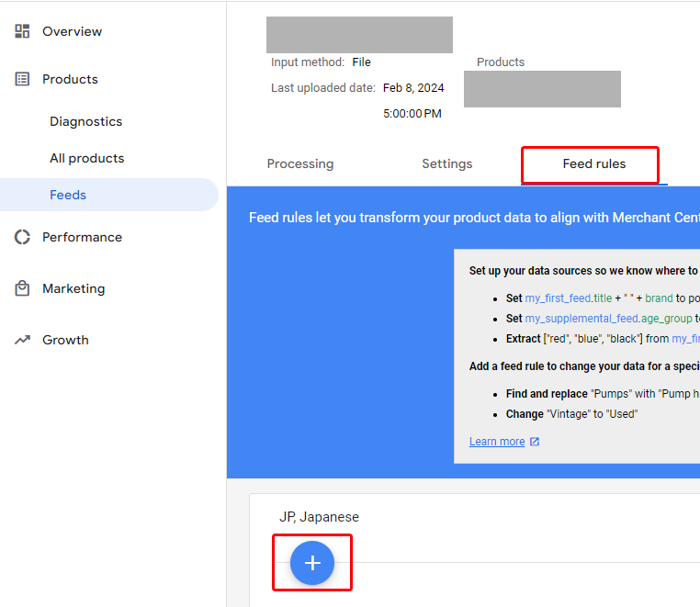Switch to the Settings tab

pos(447,163)
